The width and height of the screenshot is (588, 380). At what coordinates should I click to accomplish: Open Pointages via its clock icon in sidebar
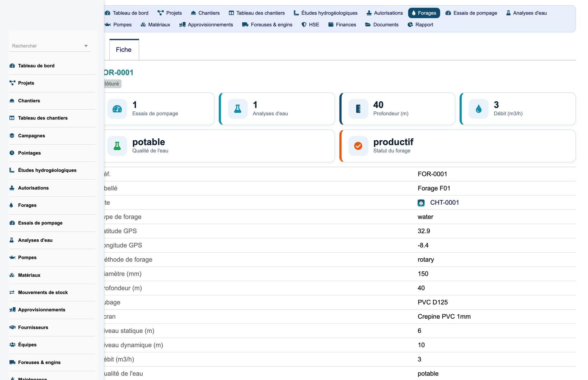[12, 153]
